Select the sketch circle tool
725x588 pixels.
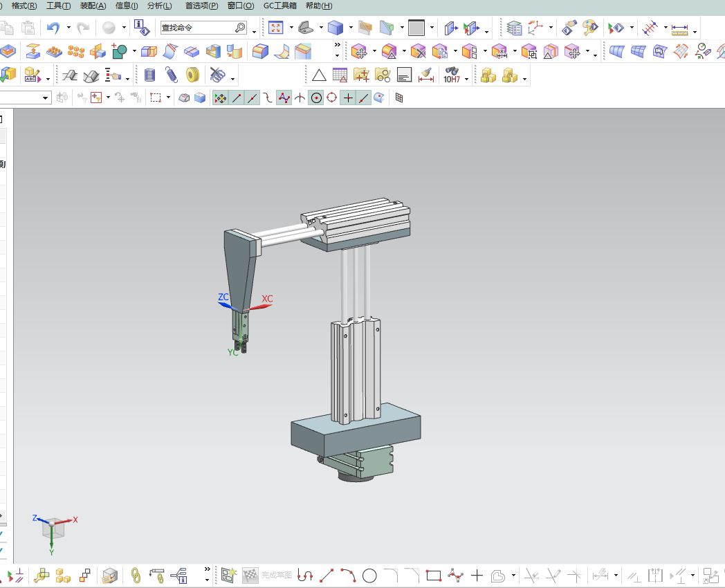point(369,576)
